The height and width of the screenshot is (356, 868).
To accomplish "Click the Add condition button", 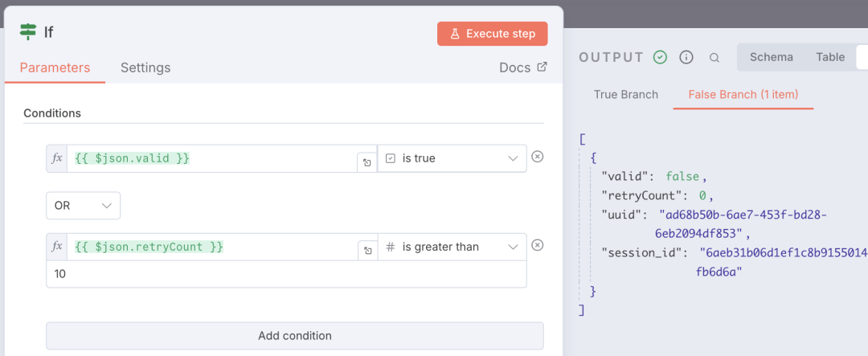I will 294,336.
